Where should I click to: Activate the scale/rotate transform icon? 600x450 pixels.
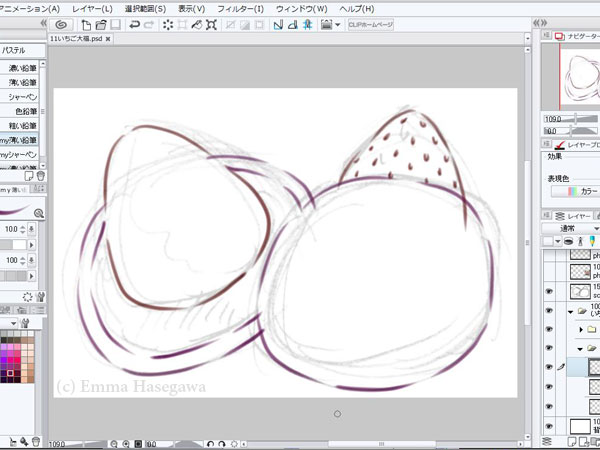click(x=211, y=25)
